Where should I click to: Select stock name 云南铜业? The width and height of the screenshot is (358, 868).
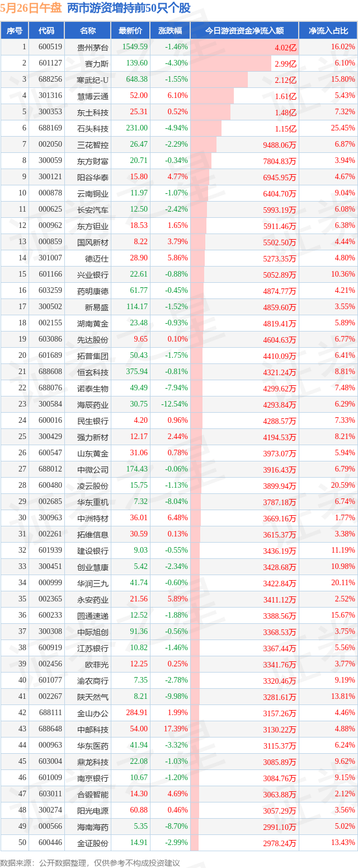93,193
